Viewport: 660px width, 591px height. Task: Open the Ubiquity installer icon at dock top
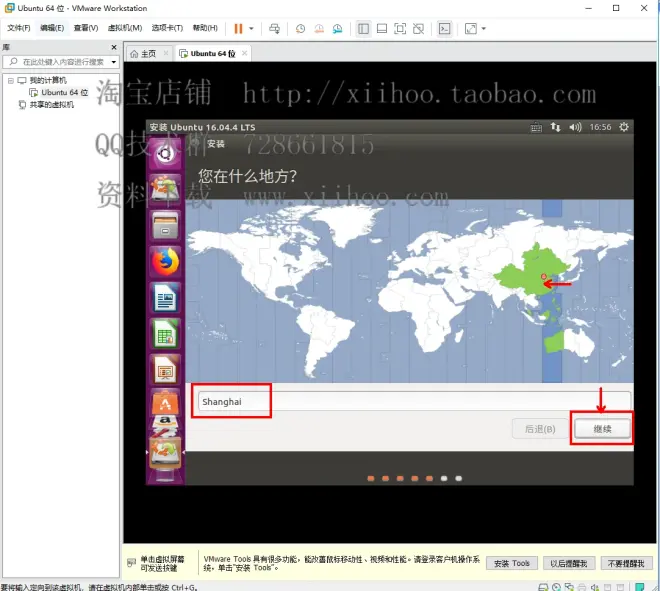(x=165, y=187)
